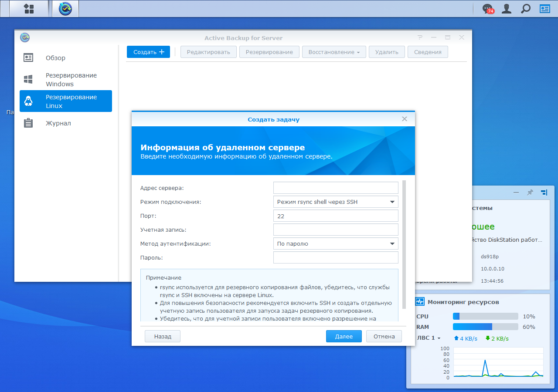Screen dimensions: 558x392
Task: Open the Метод аутентификации dropdown
Action: click(336, 243)
